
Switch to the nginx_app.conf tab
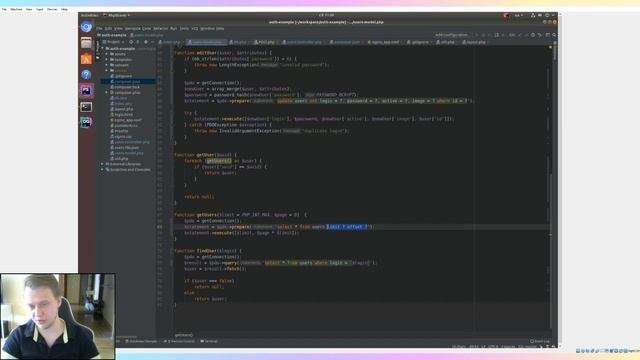(384, 42)
